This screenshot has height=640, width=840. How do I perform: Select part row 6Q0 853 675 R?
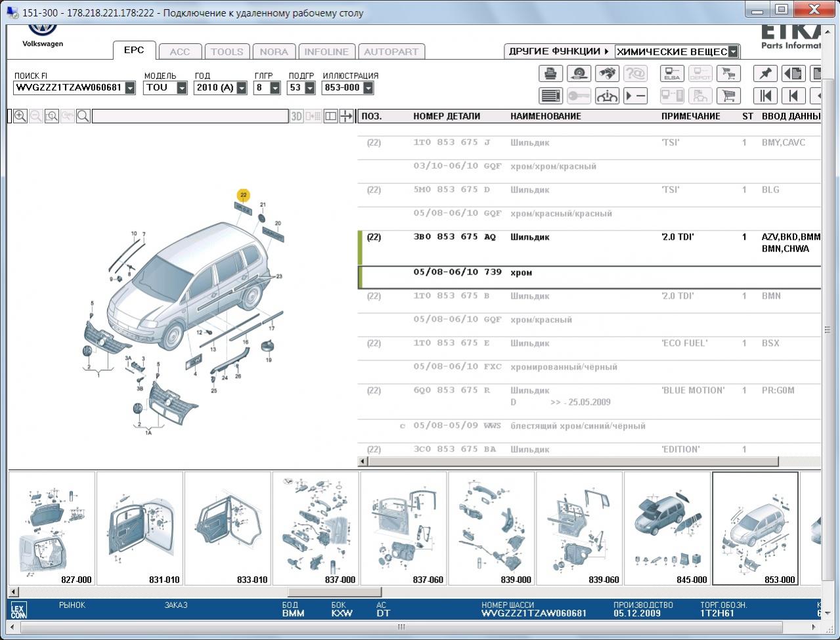pyautogui.click(x=590, y=396)
